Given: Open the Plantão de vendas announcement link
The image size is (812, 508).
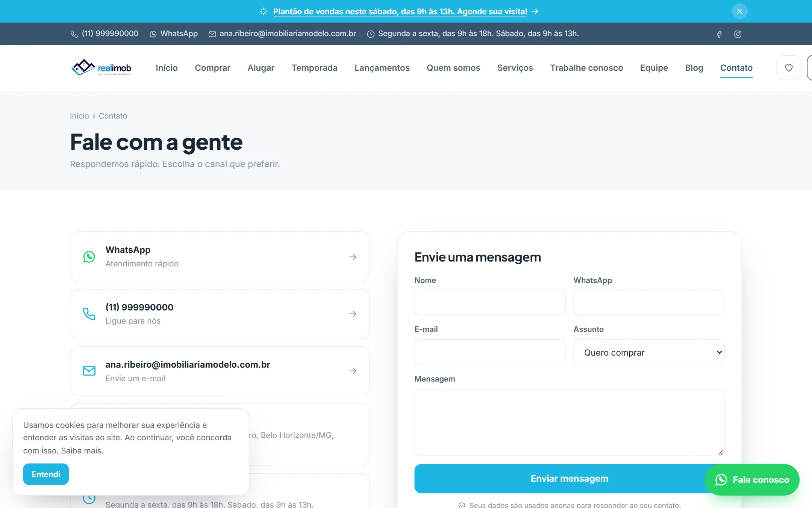Looking at the screenshot, I should (400, 11).
